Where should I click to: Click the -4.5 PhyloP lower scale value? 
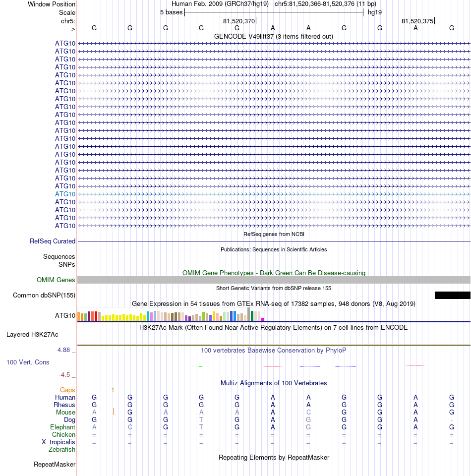coord(64,375)
